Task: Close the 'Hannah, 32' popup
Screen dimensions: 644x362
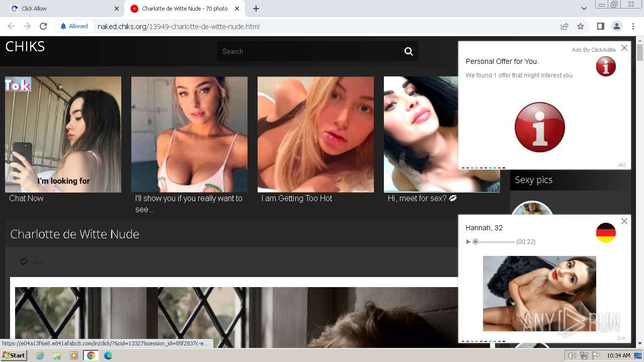Action: [624, 221]
